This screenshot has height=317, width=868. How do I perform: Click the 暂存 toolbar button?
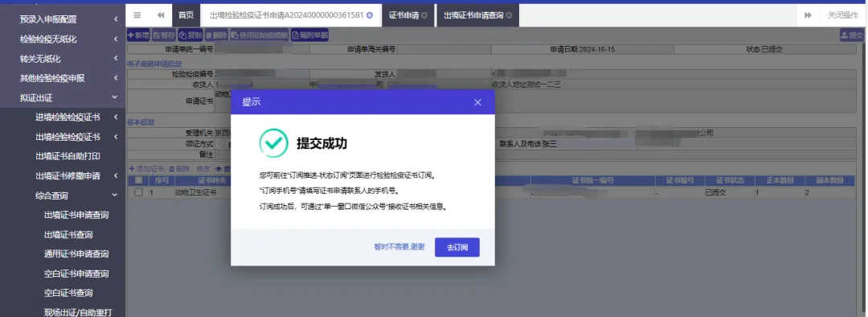[164, 35]
